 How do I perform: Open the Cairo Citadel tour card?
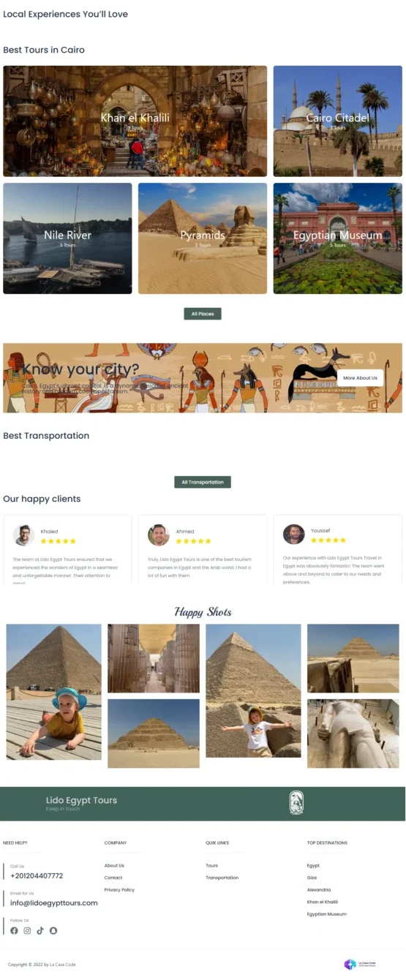click(338, 121)
